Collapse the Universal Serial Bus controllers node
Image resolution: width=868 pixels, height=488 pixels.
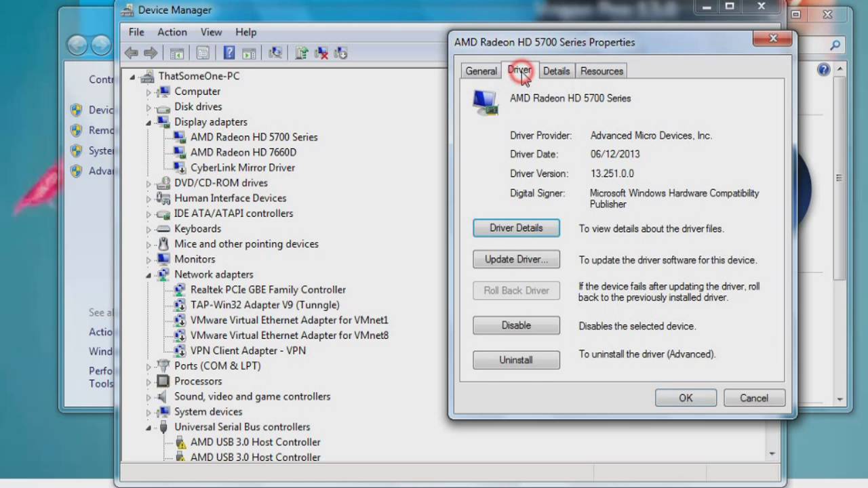coord(149,428)
